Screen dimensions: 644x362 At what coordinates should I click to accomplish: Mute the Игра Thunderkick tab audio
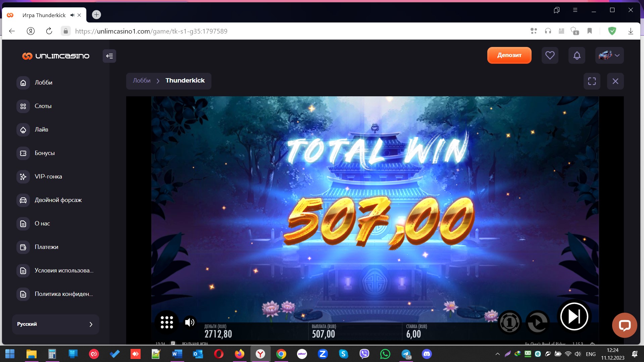72,15
